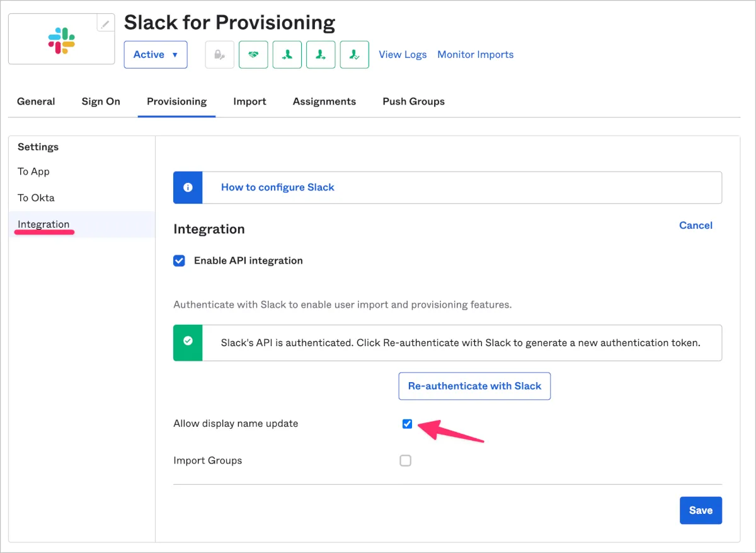Viewport: 756px width, 553px height.
Task: Uncheck Enable API integration checkbox
Action: [x=180, y=261]
